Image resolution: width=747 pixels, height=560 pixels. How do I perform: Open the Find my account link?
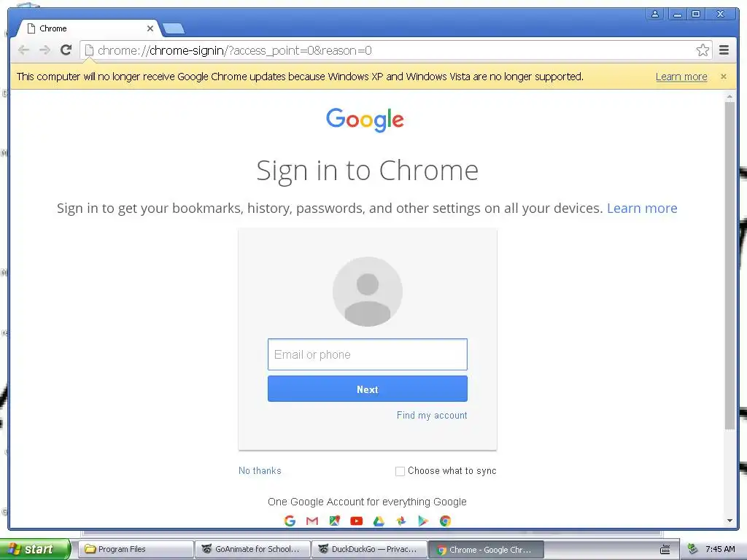(432, 415)
